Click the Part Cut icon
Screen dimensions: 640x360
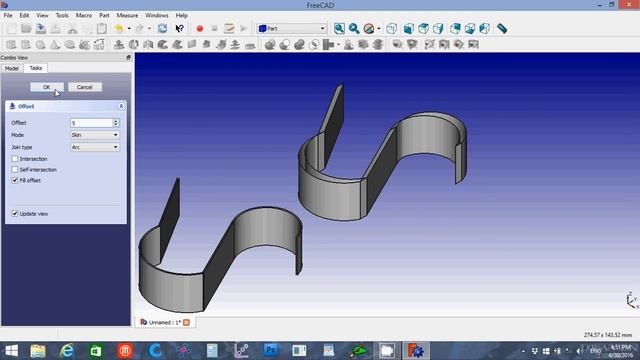[284, 44]
